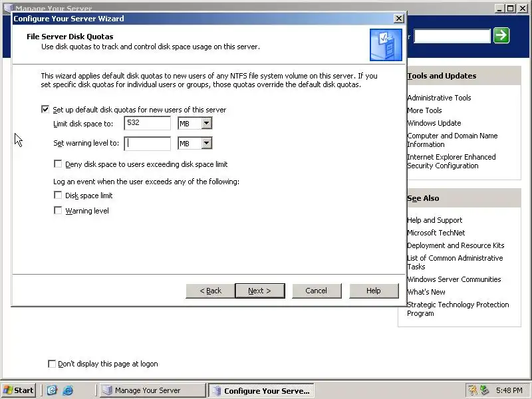The image size is (532, 399).
Task: Close the Configure Your Server Wizard dialog
Action: [398, 19]
